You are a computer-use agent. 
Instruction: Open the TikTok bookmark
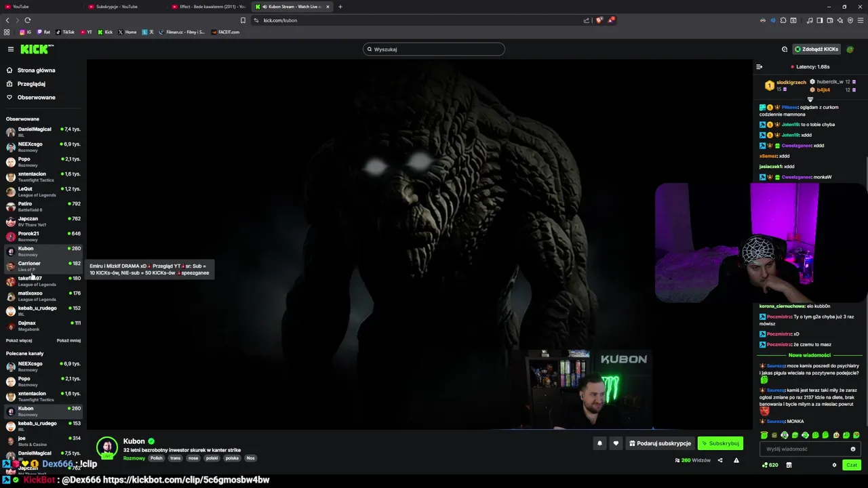click(x=65, y=32)
